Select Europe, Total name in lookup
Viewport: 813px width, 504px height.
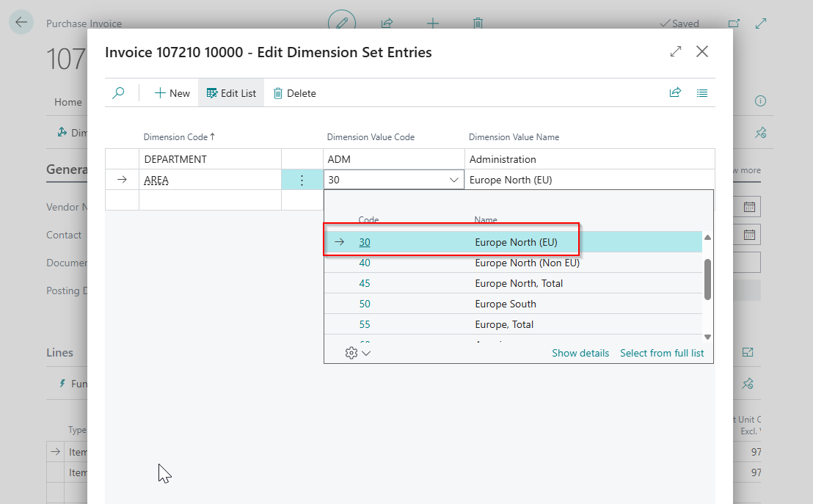504,324
